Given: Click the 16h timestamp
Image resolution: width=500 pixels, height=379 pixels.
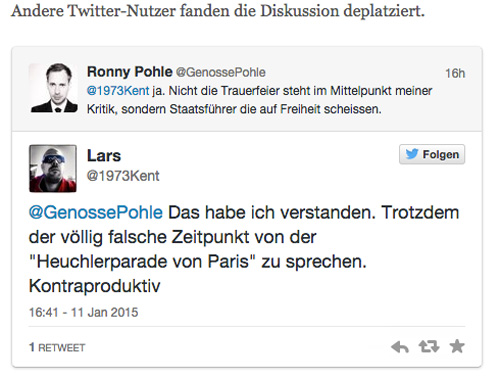Looking at the screenshot, I should click(x=455, y=73).
